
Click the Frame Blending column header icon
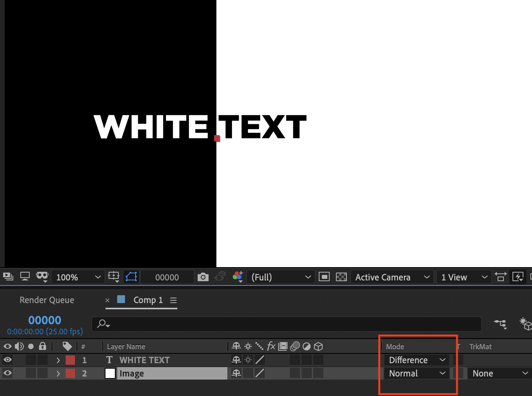[283, 346]
